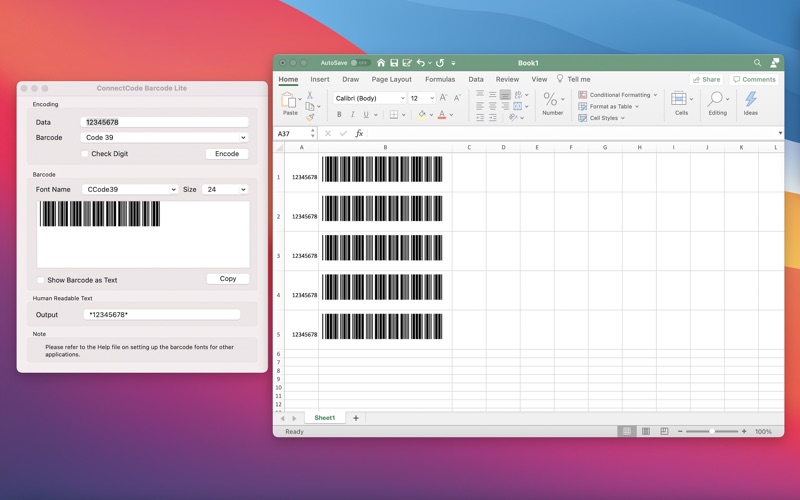Screen dimensions: 800x500
Task: Zoom in with the plus button
Action: pyautogui.click(x=744, y=432)
